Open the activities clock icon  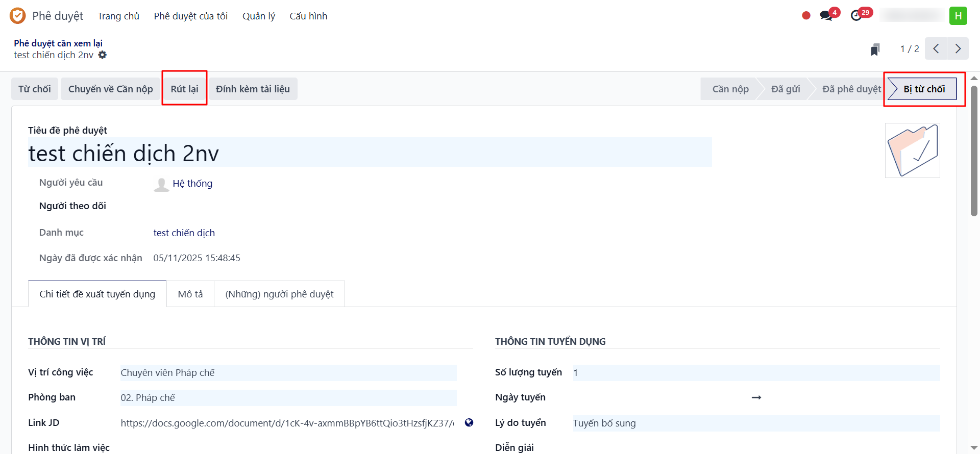pos(856,16)
